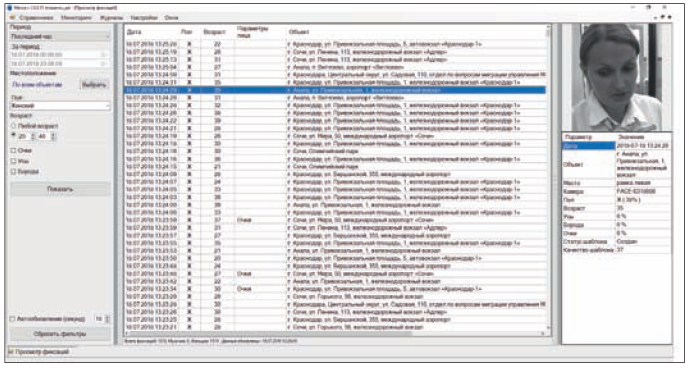Open calendar picker of the end date field
Image resolution: width=689 pixels, height=369 pixels.
(x=104, y=64)
